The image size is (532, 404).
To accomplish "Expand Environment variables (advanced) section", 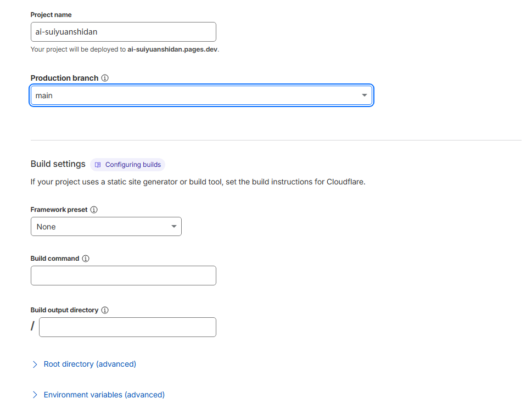I will pos(104,395).
